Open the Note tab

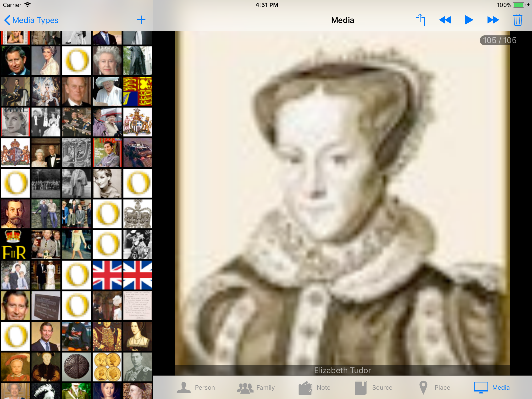click(315, 388)
